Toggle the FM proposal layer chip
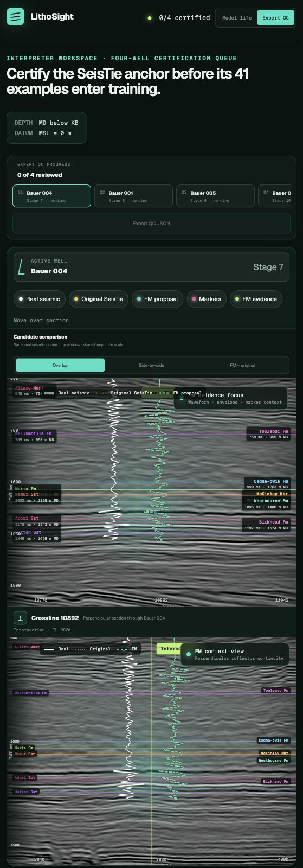The image size is (303, 868). click(x=157, y=299)
